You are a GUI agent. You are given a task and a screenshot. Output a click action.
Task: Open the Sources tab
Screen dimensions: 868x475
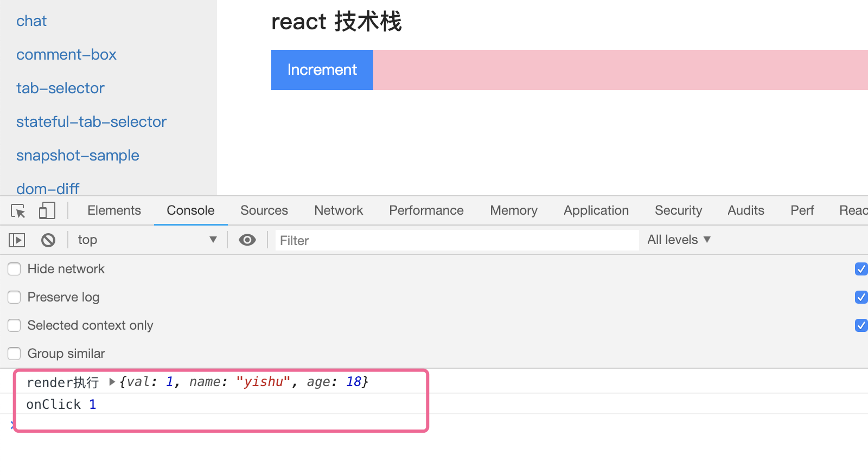(x=264, y=210)
